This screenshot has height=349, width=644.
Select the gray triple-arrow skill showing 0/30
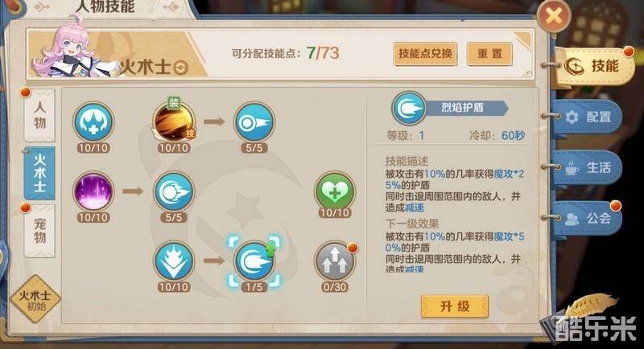coord(334,261)
